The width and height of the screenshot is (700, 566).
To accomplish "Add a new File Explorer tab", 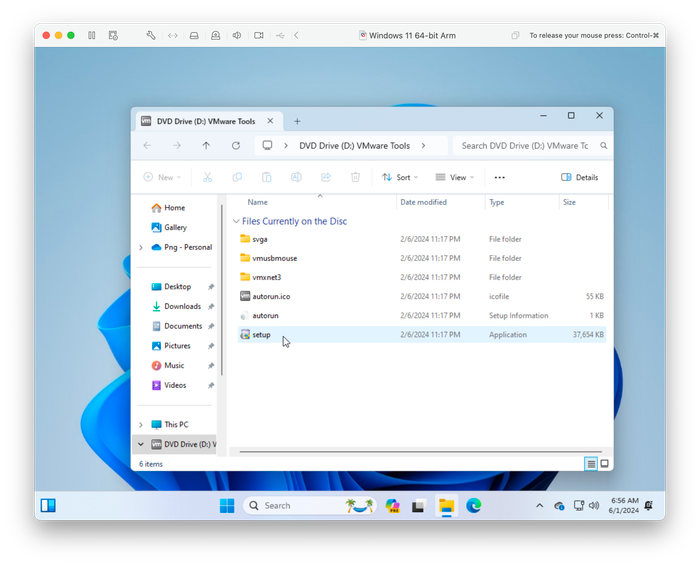I will (297, 121).
